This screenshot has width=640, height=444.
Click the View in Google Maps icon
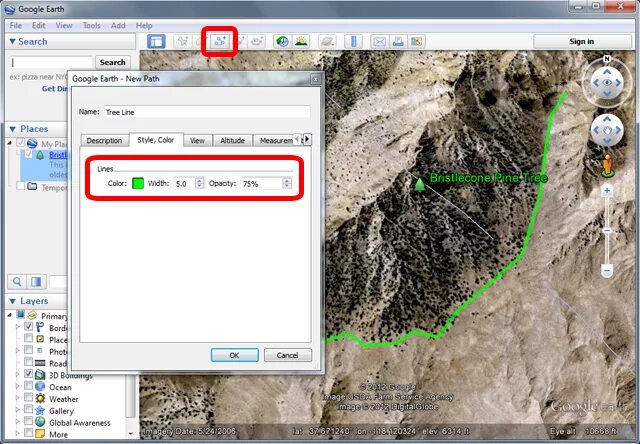[416, 41]
